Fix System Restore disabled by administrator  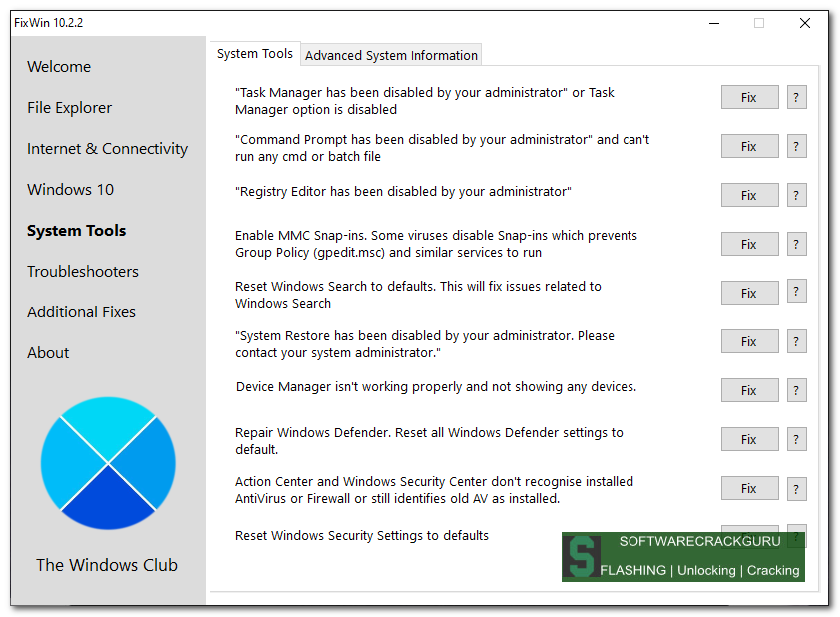(749, 341)
